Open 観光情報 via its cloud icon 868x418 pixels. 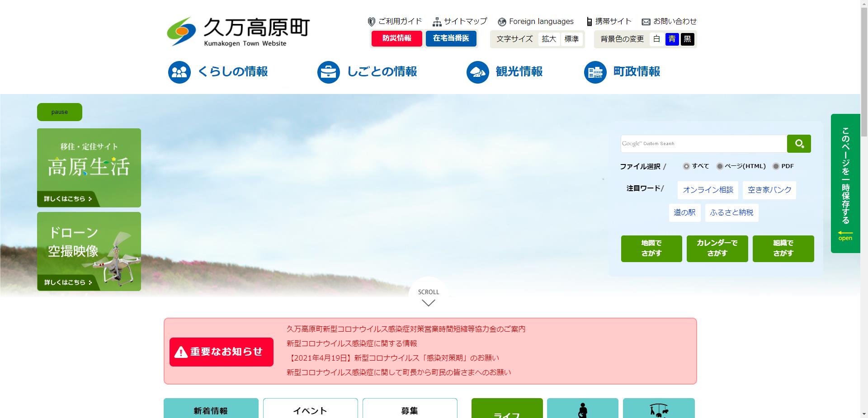point(478,71)
